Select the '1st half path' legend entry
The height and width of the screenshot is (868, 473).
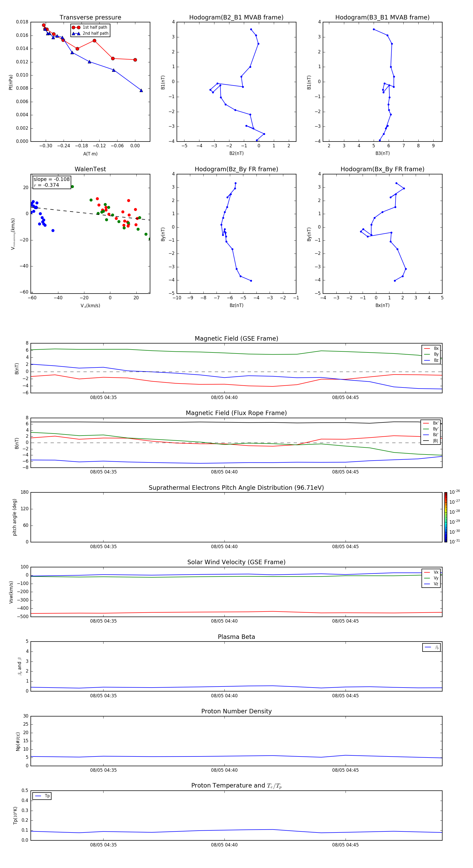pyautogui.click(x=90, y=27)
